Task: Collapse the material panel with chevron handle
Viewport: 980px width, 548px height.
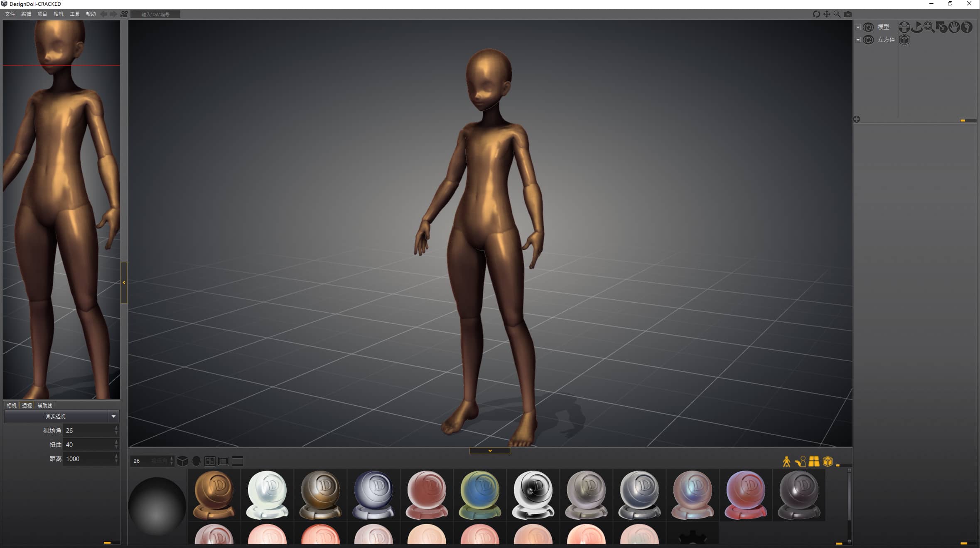Action: (490, 451)
